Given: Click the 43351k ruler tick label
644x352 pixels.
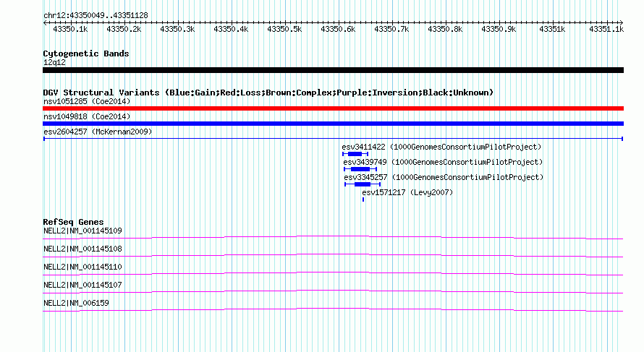Looking at the screenshot, I should [552, 30].
